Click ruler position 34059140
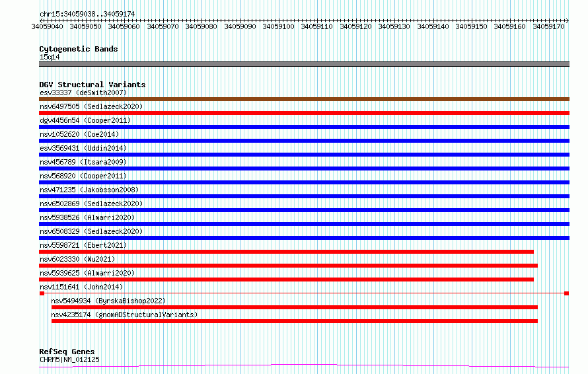The width and height of the screenshot is (588, 374). pyautogui.click(x=433, y=26)
